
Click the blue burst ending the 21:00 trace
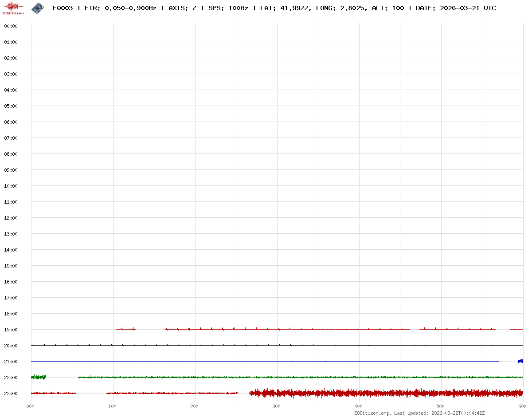(x=520, y=361)
